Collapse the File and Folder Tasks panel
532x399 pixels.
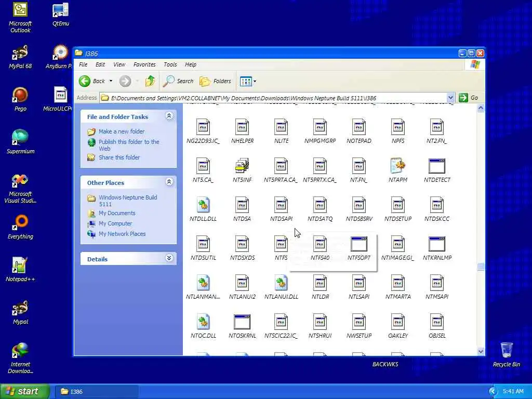(169, 116)
